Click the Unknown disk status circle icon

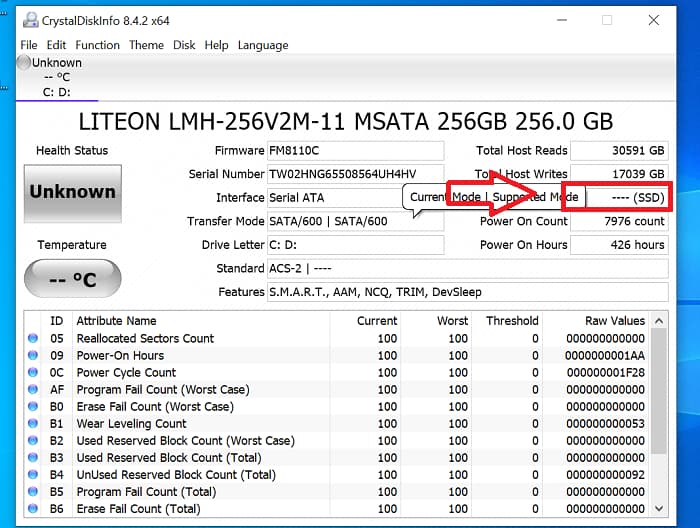pyautogui.click(x=24, y=63)
